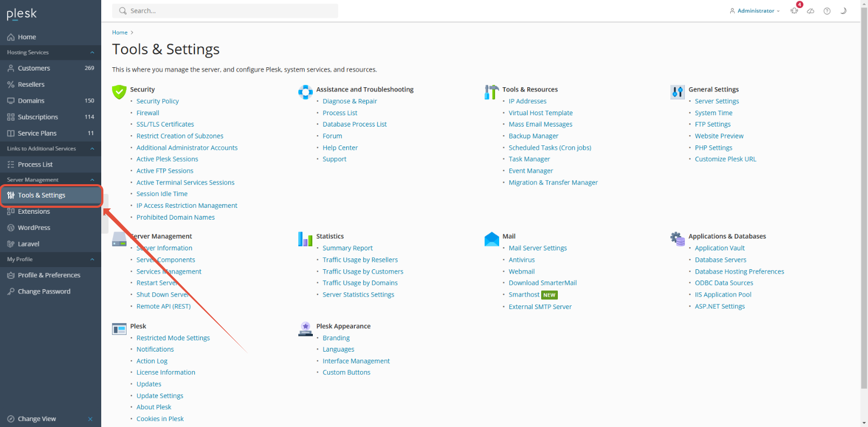Open SSL/TLS Certificates link

[x=165, y=124]
